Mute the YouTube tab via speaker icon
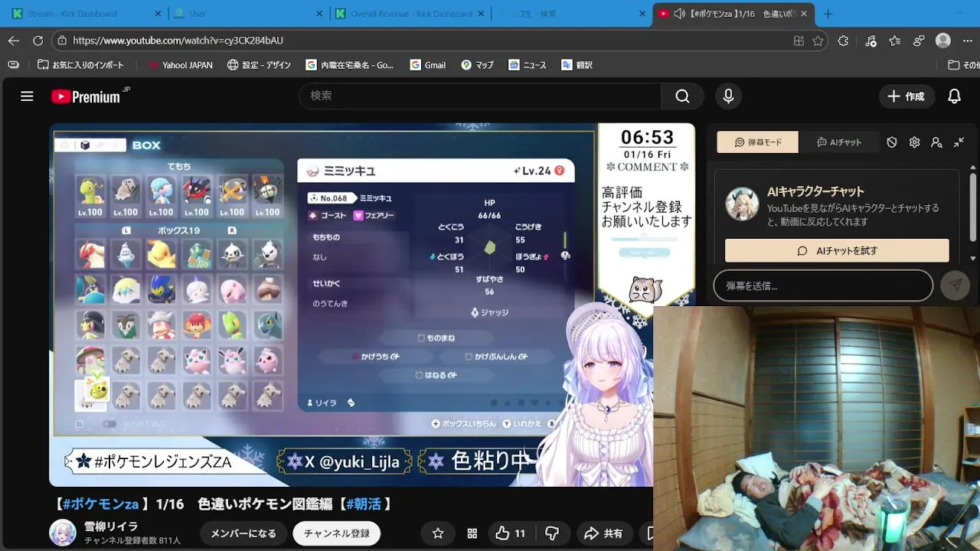980x551 pixels. click(679, 14)
